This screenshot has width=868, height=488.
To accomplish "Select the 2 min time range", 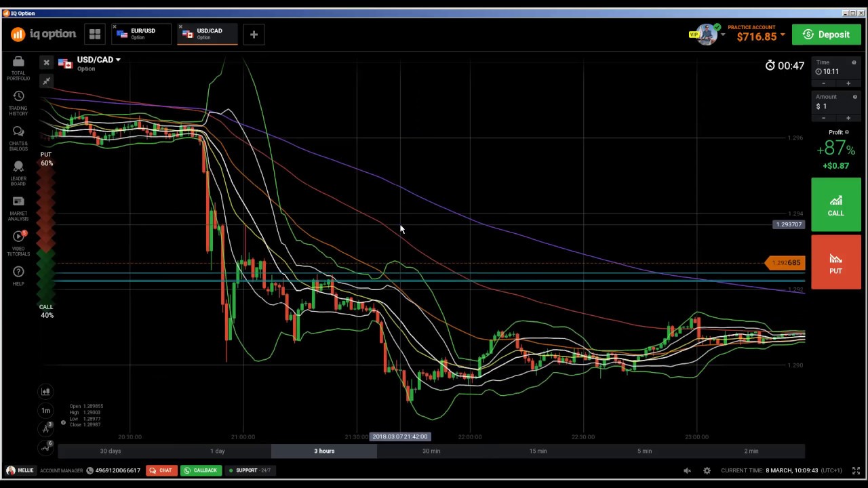I will point(751,451).
